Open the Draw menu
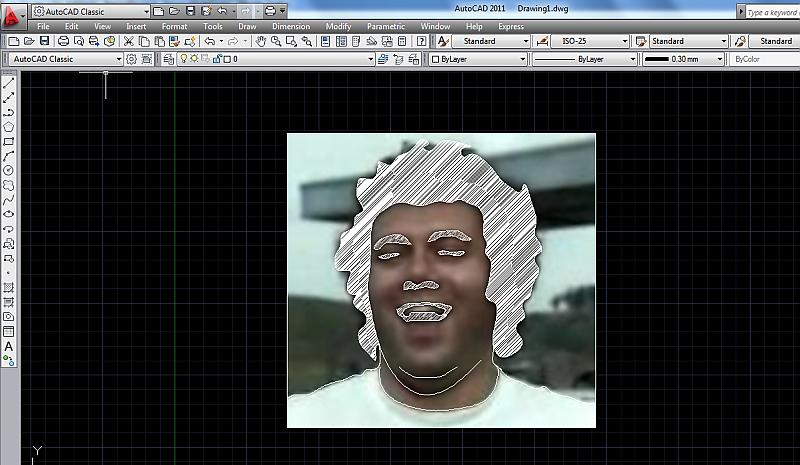Viewport: 800px width, 465px height. 247,26
